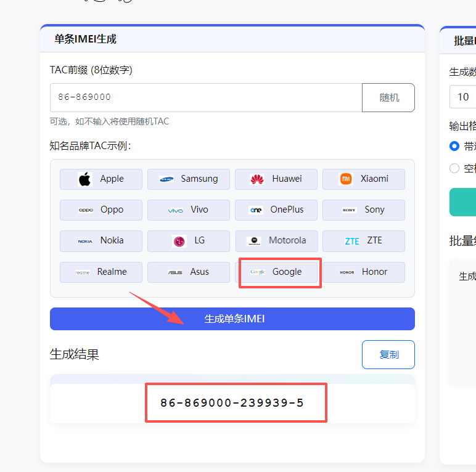Click the Nokia logo icon
This screenshot has width=476, height=472.
[85, 241]
